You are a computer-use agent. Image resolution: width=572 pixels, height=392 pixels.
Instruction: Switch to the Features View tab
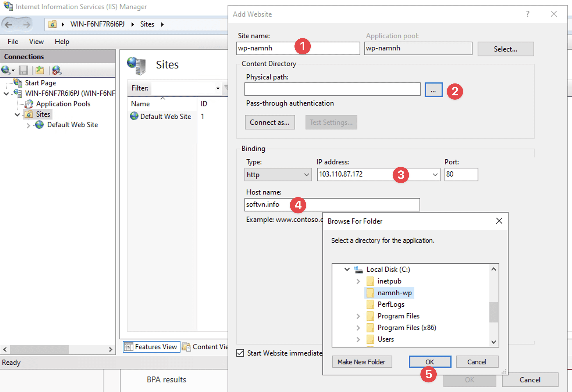(x=151, y=347)
